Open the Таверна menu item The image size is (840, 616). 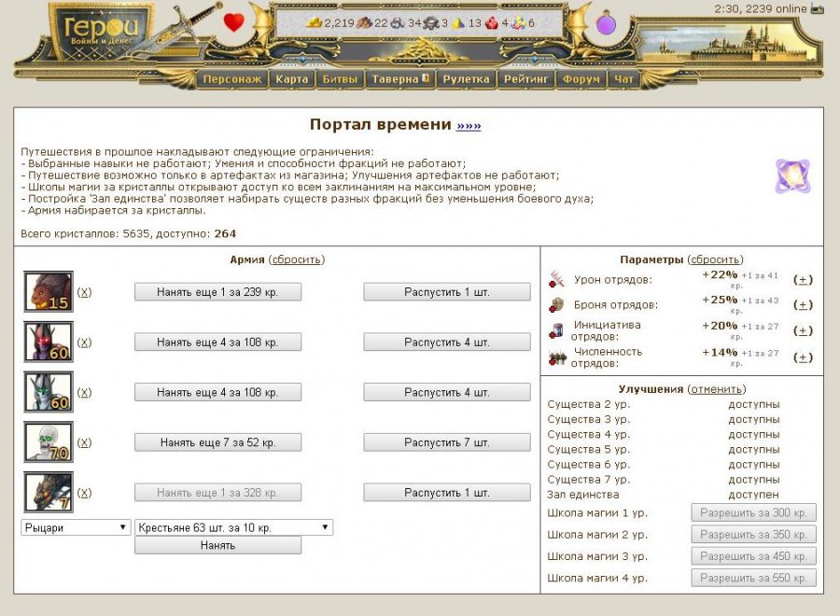tap(399, 79)
